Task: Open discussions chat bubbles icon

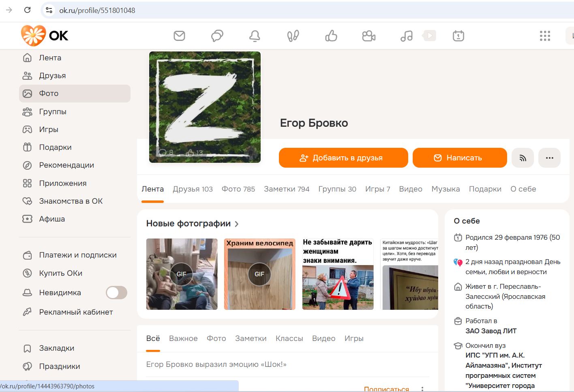Action: (217, 36)
